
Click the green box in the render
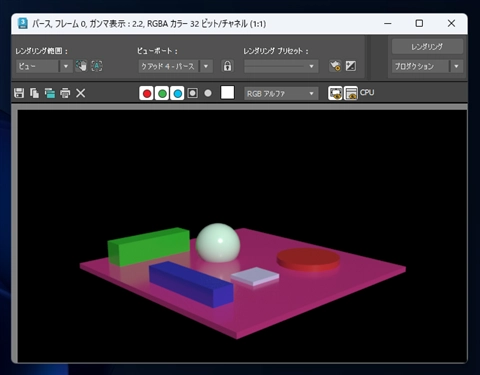[149, 247]
